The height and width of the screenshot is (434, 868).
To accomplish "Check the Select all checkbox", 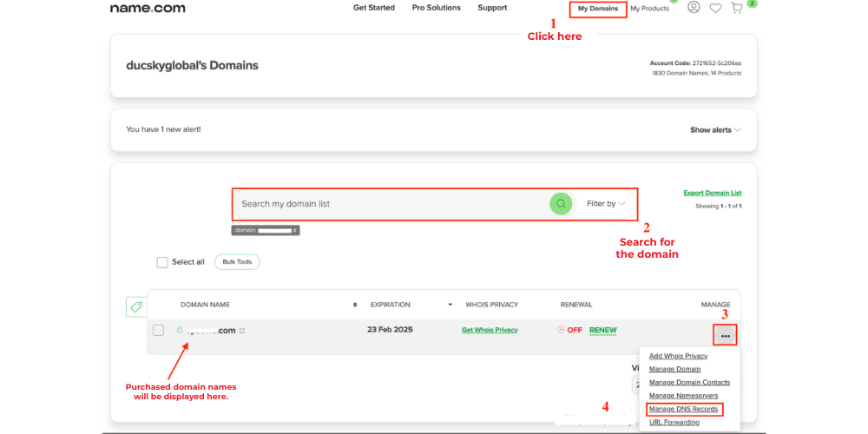I will 162,262.
